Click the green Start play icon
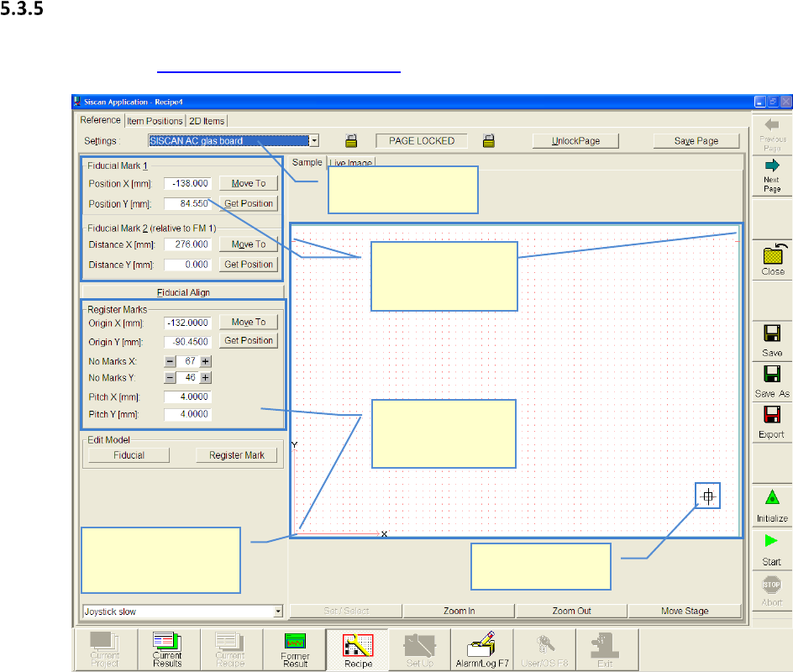 click(x=771, y=540)
